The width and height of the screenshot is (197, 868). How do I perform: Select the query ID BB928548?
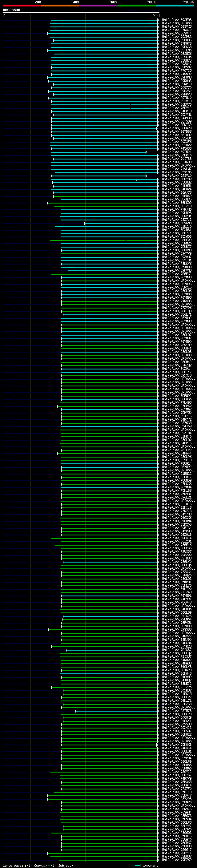click(11, 10)
